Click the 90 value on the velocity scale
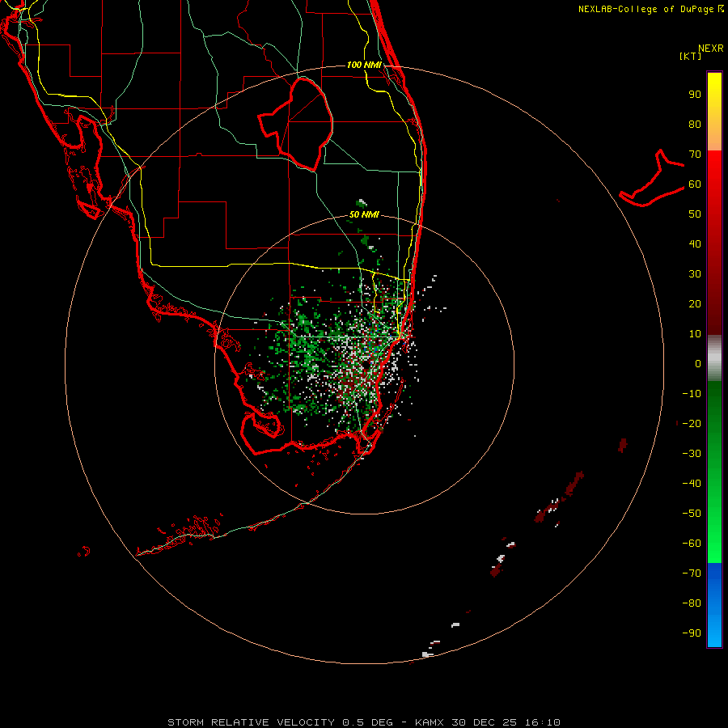 695,95
